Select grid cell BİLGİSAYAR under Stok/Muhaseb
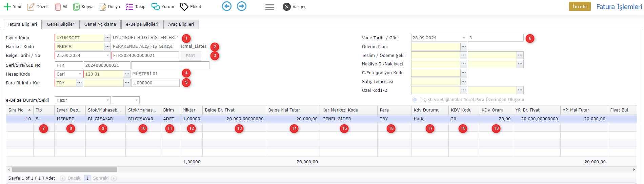 pyautogui.click(x=105, y=119)
